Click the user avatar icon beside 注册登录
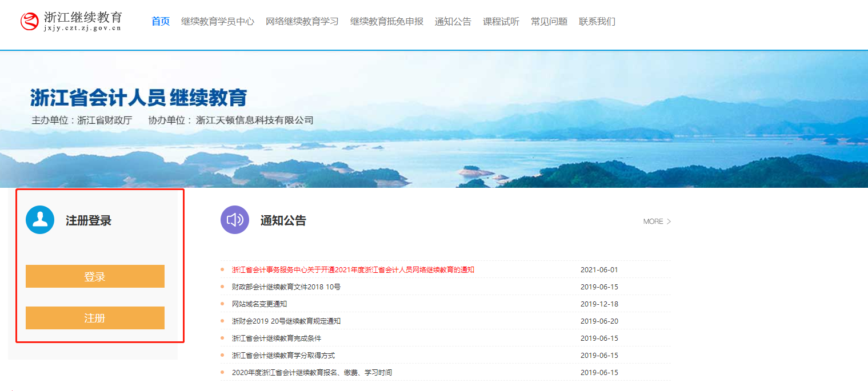The width and height of the screenshot is (868, 391). [x=40, y=219]
